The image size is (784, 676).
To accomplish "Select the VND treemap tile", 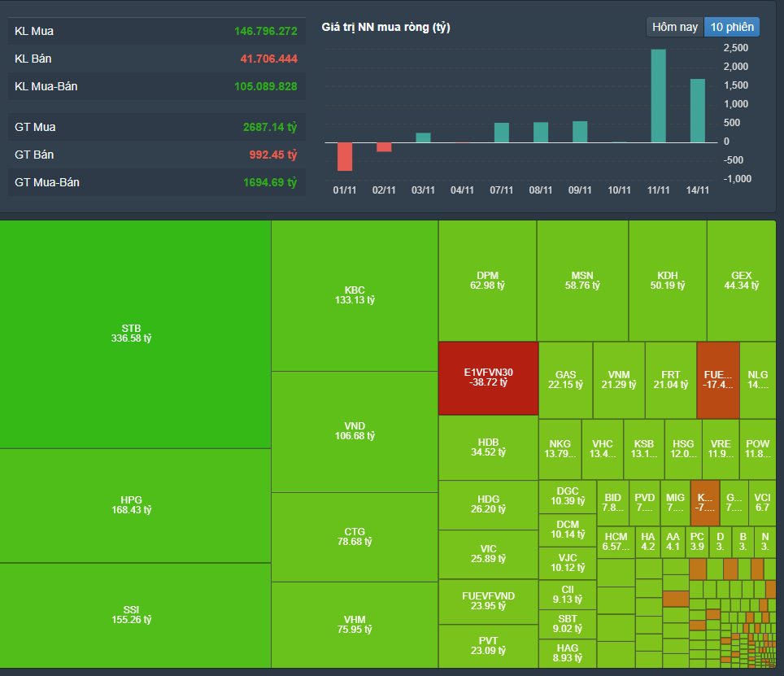I will [x=355, y=431].
